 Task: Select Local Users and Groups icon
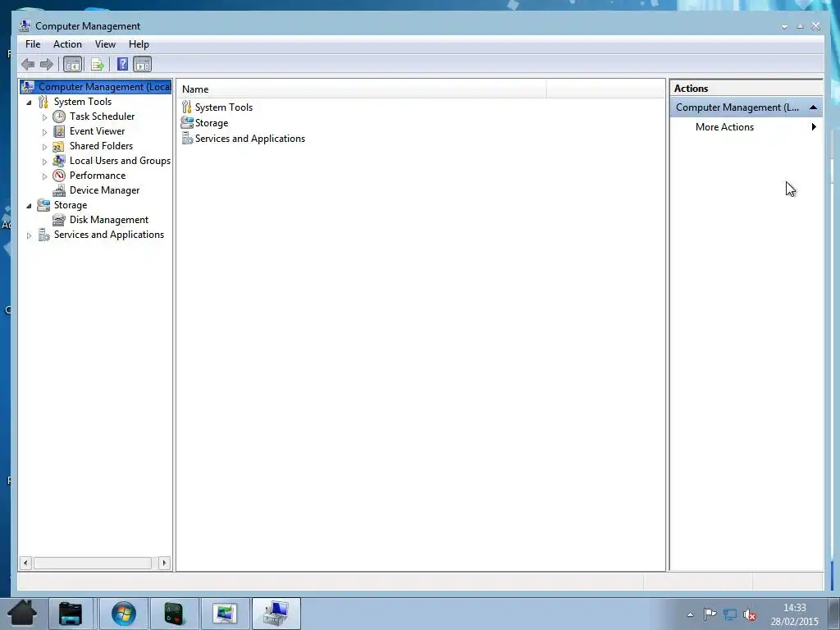coord(59,161)
